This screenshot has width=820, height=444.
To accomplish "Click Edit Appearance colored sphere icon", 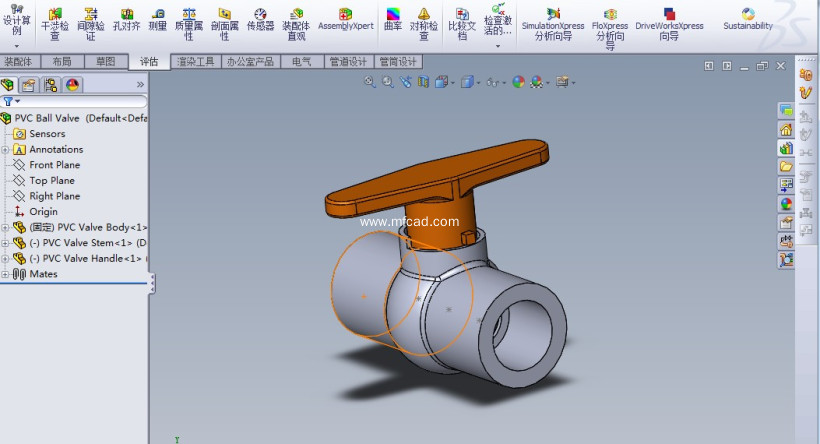I will click(x=518, y=82).
